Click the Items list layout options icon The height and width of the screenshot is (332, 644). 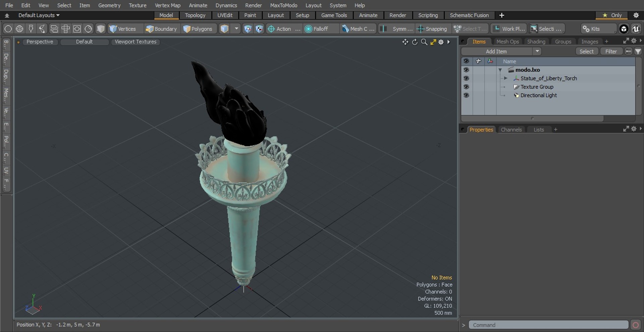(629, 51)
